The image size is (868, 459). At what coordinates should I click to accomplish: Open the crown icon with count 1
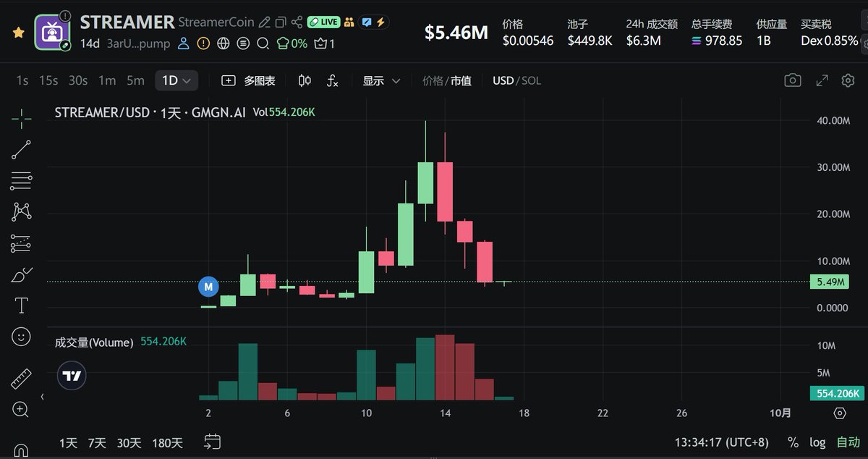(325, 43)
